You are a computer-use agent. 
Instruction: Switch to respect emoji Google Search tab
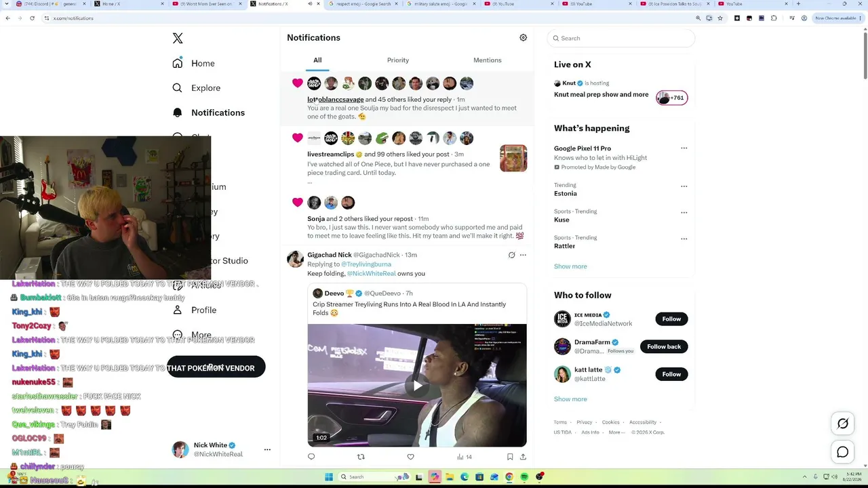click(362, 4)
